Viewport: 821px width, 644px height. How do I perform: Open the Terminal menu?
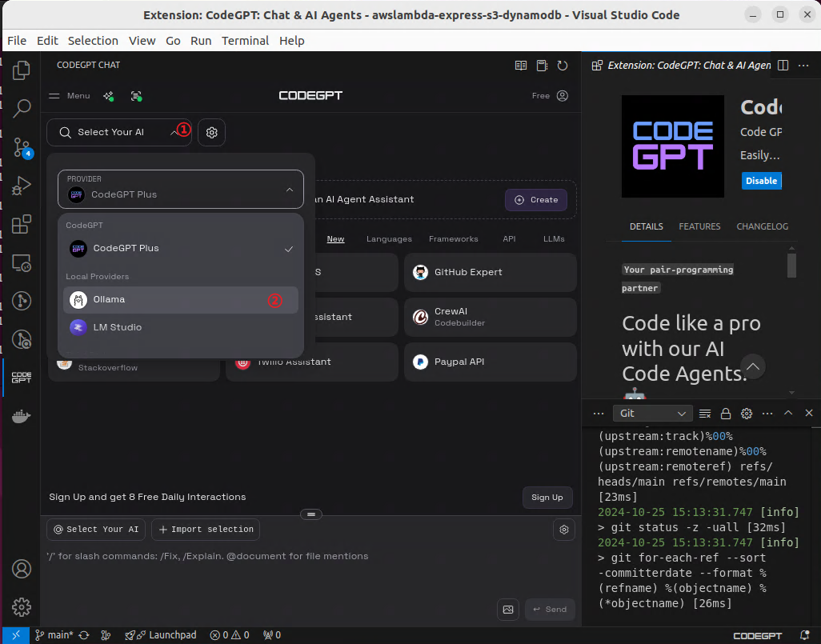(x=245, y=41)
